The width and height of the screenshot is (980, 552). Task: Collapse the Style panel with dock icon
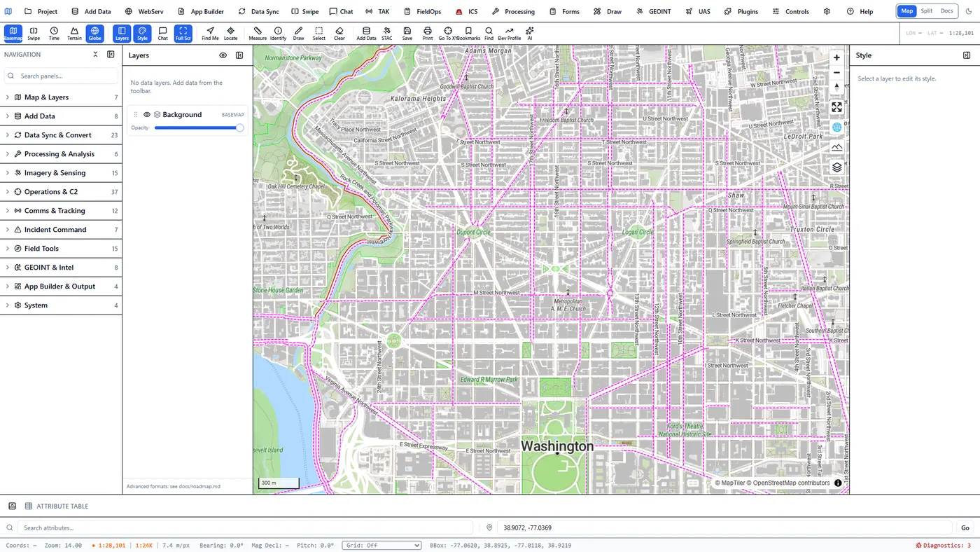[x=967, y=55]
